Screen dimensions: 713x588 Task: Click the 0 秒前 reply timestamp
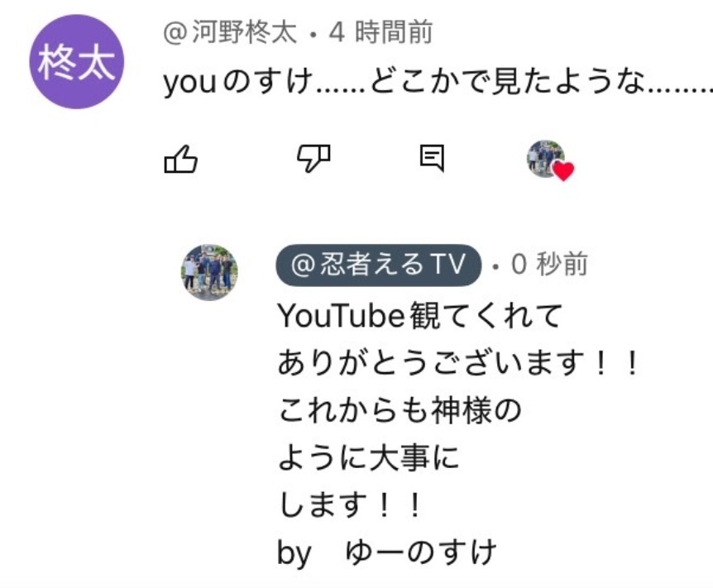(x=550, y=264)
